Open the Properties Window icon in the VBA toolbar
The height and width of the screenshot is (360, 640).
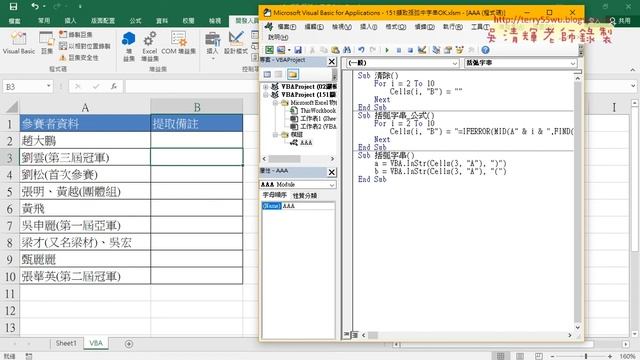pyautogui.click(x=448, y=50)
